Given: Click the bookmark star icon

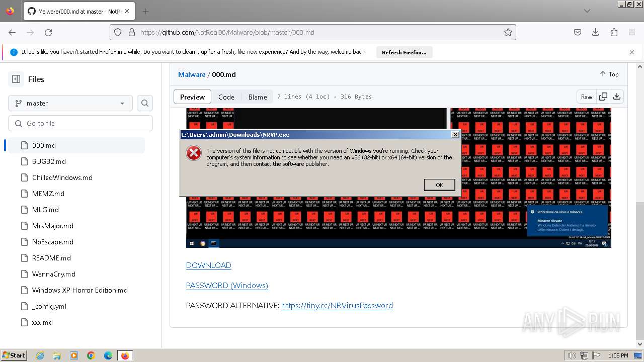Looking at the screenshot, I should (x=508, y=32).
